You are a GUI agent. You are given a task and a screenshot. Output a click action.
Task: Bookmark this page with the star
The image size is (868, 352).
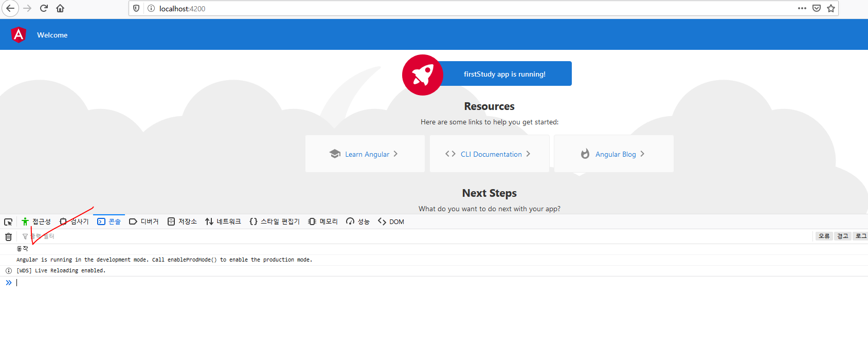[x=831, y=8]
